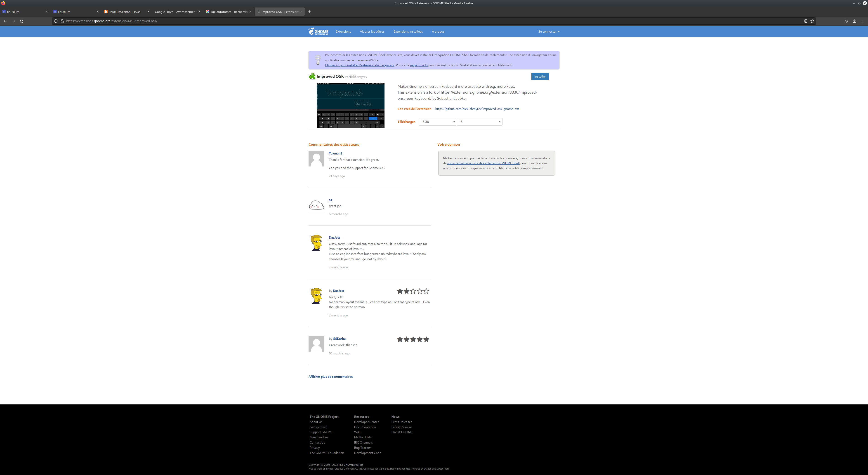Open the extension version 8 dropdown
The image size is (868, 475).
coord(479,122)
